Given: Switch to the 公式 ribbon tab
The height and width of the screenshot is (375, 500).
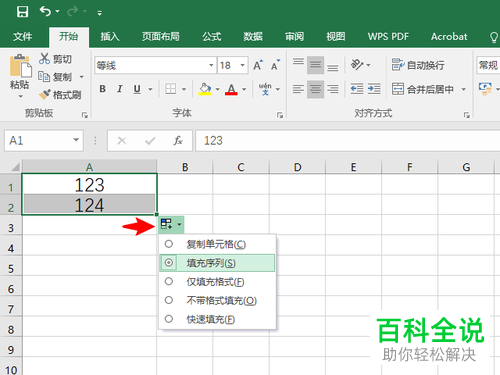Looking at the screenshot, I should pos(212,36).
